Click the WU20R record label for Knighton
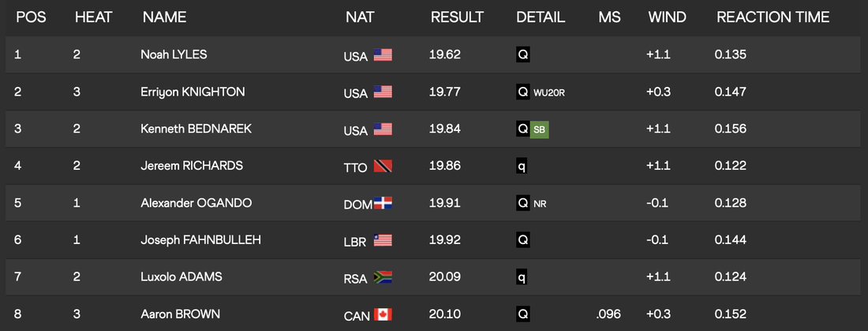The width and height of the screenshot is (868, 331). 549,92
